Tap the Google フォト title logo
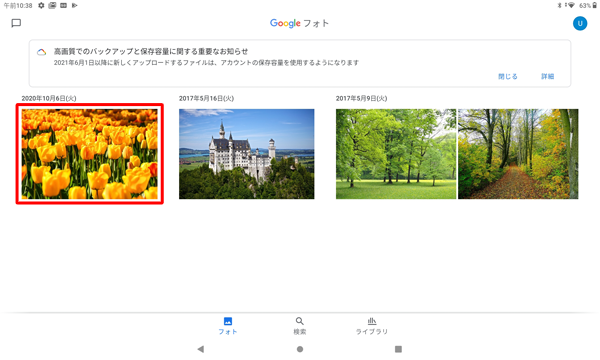This screenshot has height=360, width=600. click(x=299, y=23)
